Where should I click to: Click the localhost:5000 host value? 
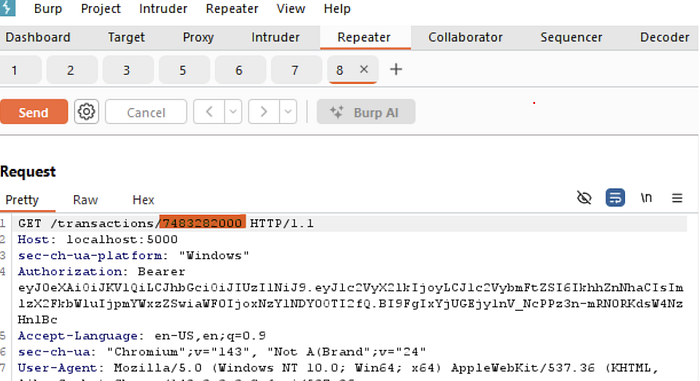122,239
